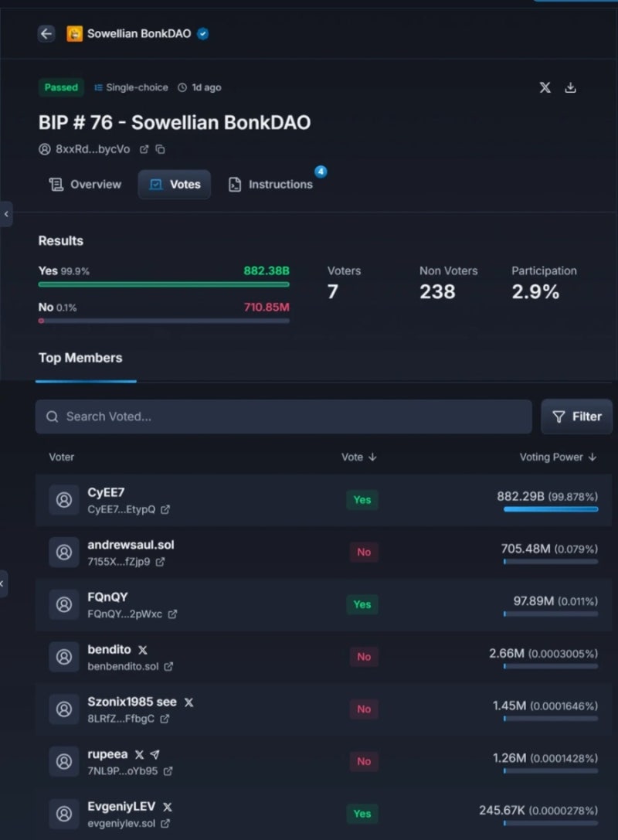Viewport: 618px width, 840px height.
Task: Click CyEE7 voter avatar icon
Action: [x=63, y=500]
